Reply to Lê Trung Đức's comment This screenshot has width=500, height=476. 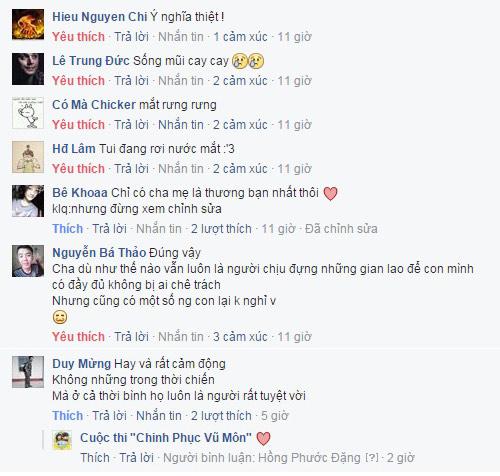(131, 81)
